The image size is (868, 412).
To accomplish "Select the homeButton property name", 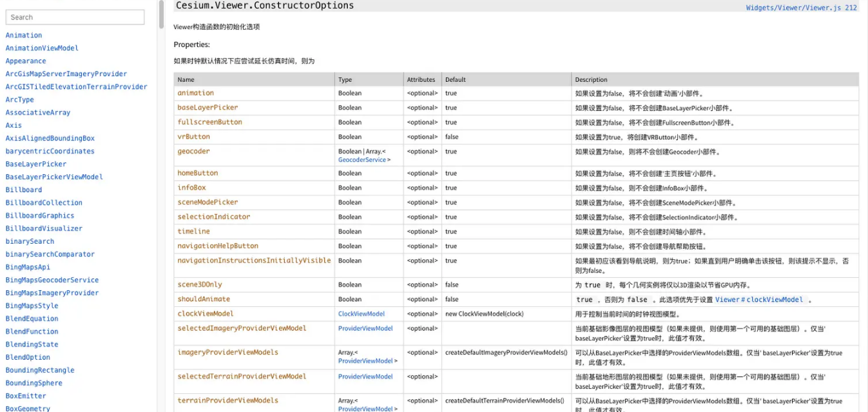I will click(x=198, y=173).
